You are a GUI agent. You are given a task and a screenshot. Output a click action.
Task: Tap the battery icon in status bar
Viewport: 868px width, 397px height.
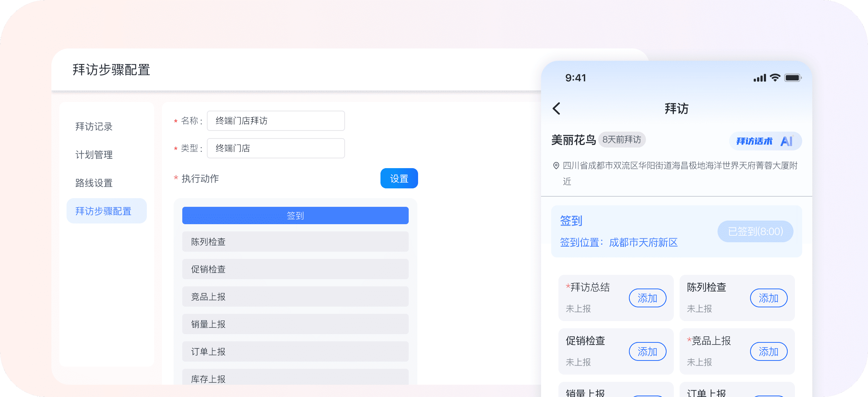[x=793, y=78]
